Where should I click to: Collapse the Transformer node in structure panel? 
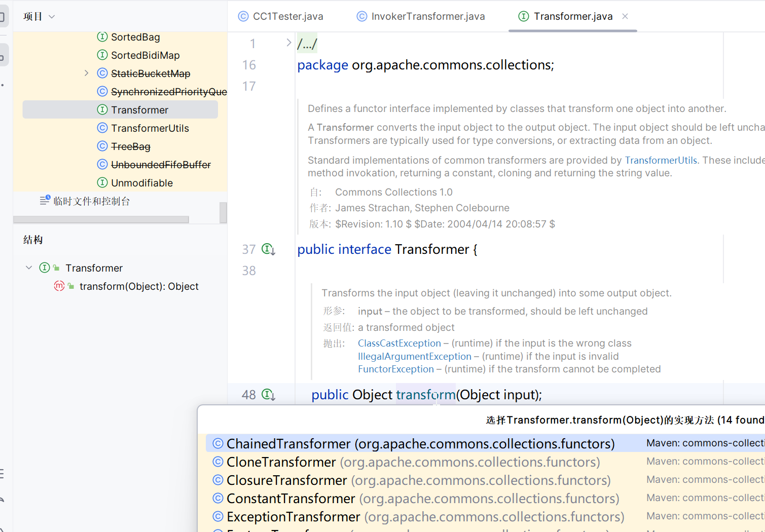(29, 268)
